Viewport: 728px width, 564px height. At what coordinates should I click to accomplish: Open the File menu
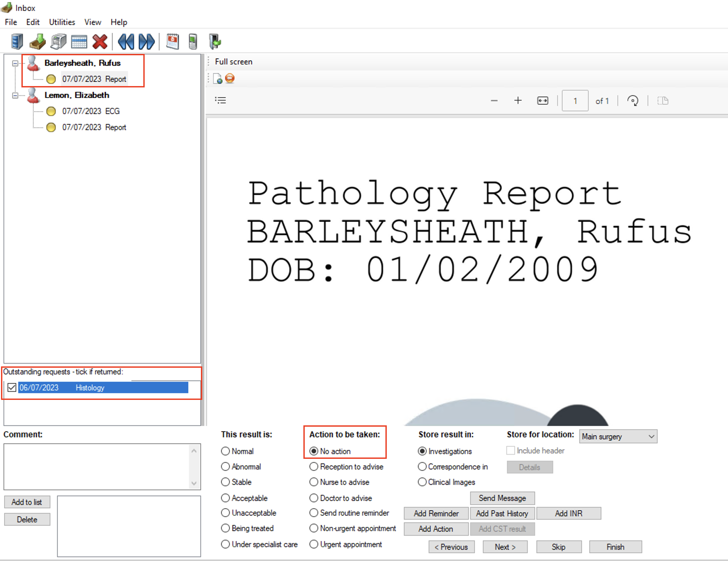pyautogui.click(x=11, y=22)
